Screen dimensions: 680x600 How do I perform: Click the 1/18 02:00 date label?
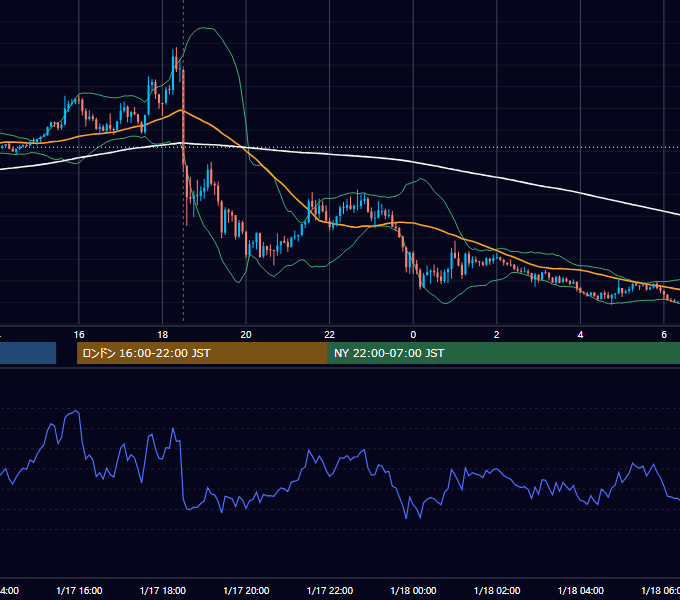tap(497, 590)
